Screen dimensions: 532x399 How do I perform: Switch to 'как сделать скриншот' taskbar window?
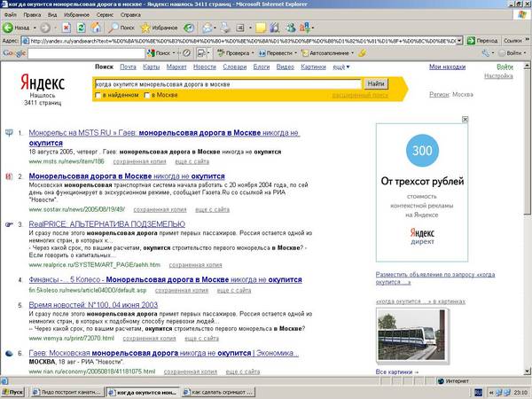click(x=218, y=392)
